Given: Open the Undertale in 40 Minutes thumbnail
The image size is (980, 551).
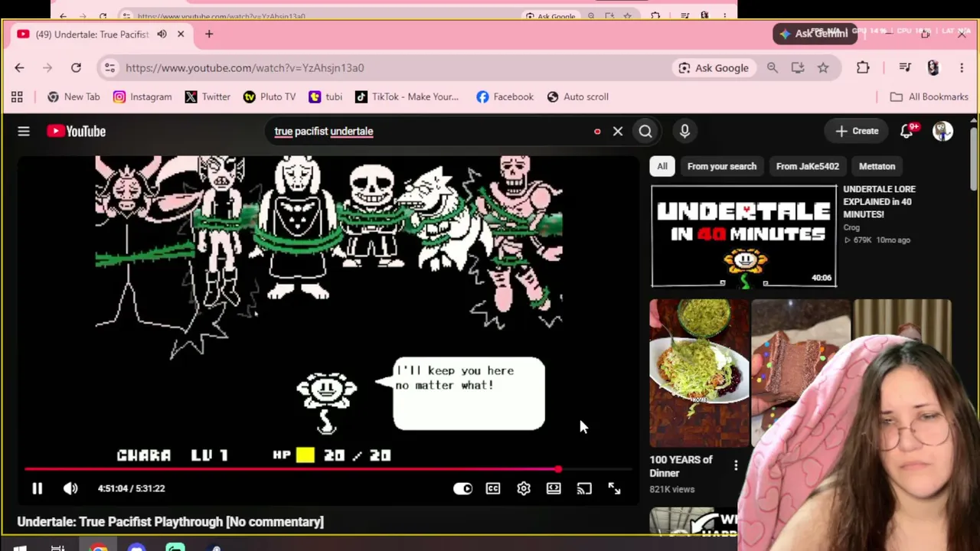Looking at the screenshot, I should [x=743, y=236].
